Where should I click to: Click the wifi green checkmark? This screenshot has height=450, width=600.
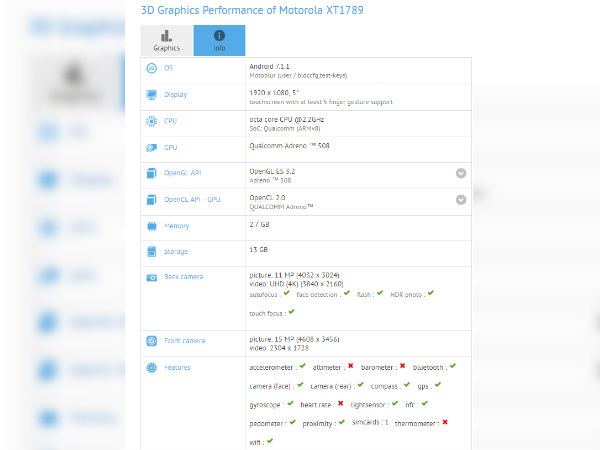click(x=270, y=441)
